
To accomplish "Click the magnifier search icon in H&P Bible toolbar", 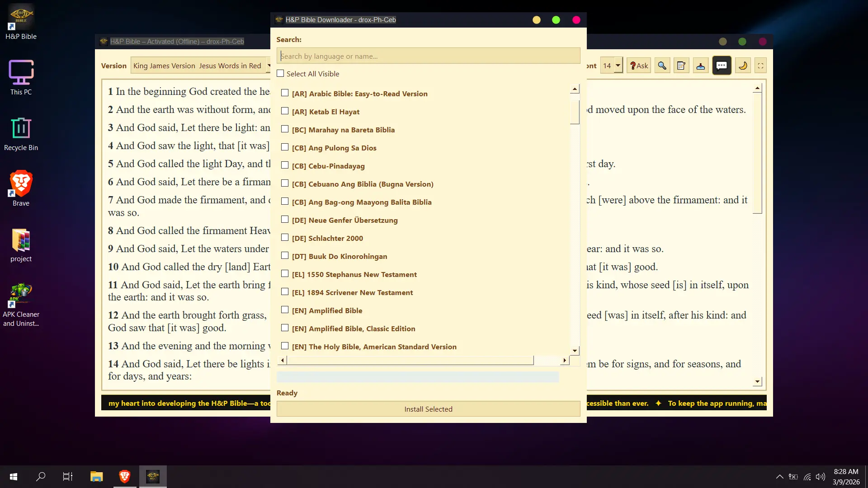I will click(x=662, y=66).
